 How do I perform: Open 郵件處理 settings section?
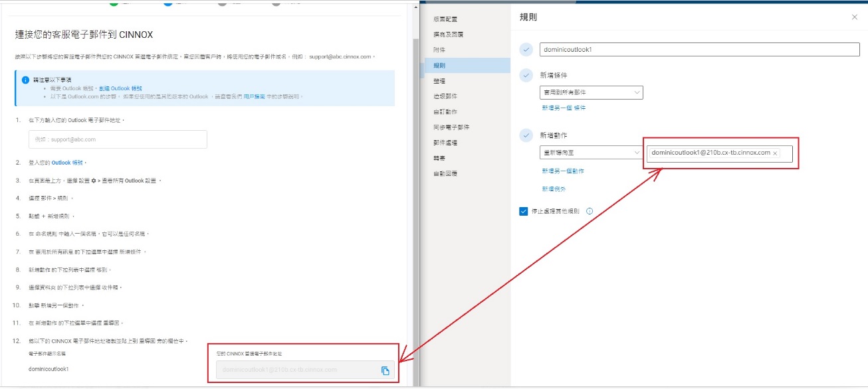tap(445, 143)
